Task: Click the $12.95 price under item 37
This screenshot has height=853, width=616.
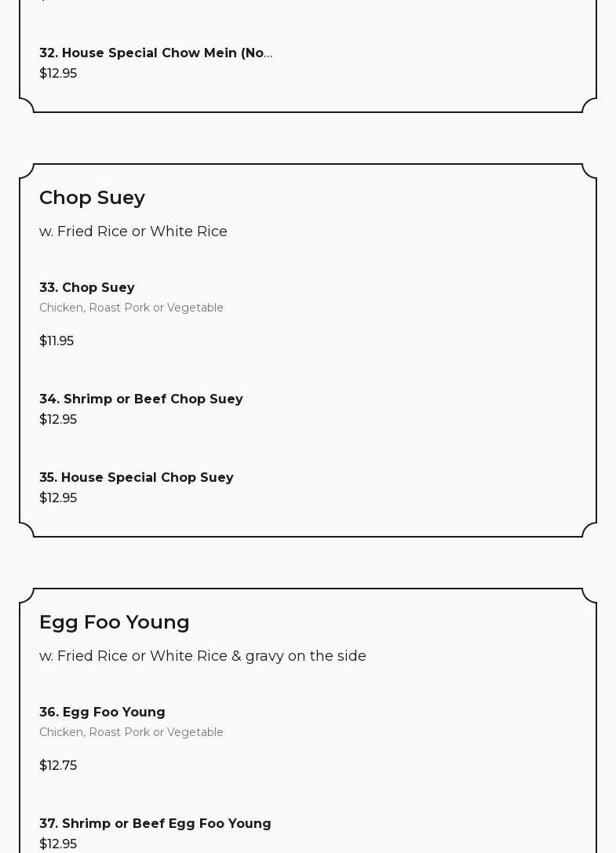Action: point(58,844)
